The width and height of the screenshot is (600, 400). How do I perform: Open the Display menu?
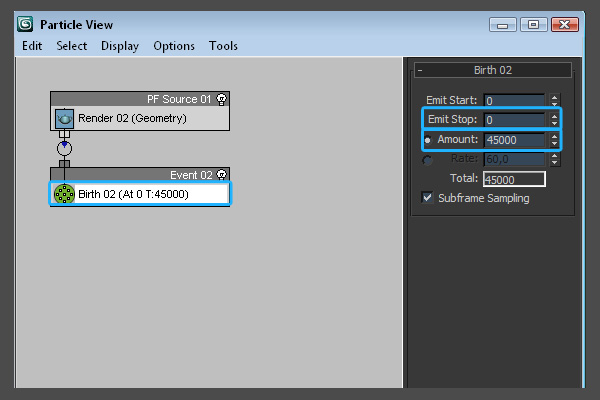(x=120, y=46)
